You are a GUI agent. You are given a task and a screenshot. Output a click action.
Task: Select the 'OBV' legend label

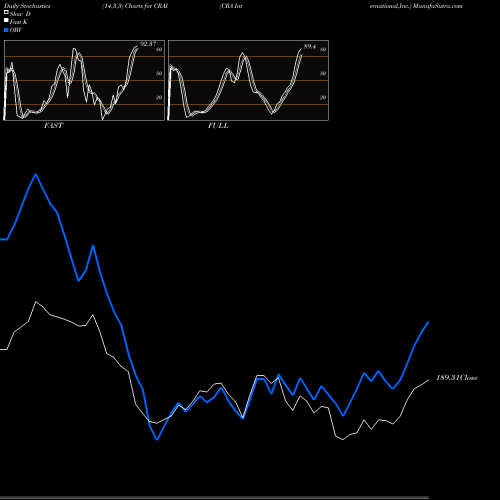[x=16, y=30]
